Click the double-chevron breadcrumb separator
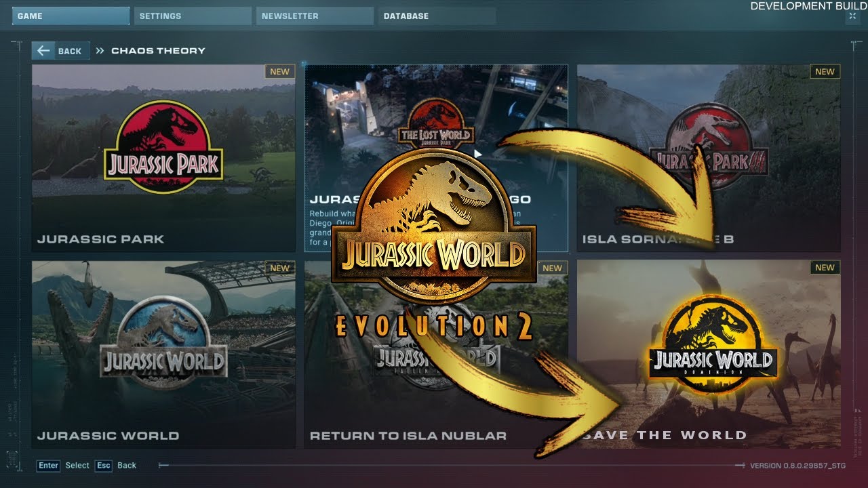This screenshot has height=488, width=868. point(100,51)
